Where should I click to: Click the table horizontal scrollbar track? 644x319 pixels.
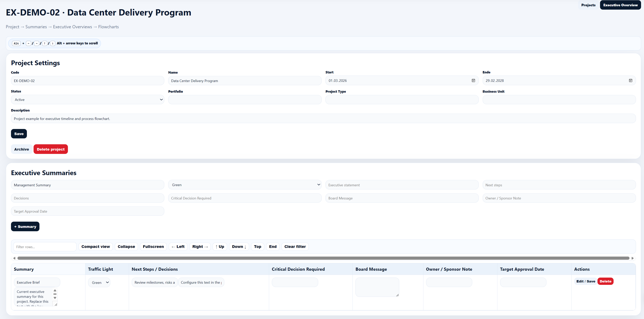323,258
